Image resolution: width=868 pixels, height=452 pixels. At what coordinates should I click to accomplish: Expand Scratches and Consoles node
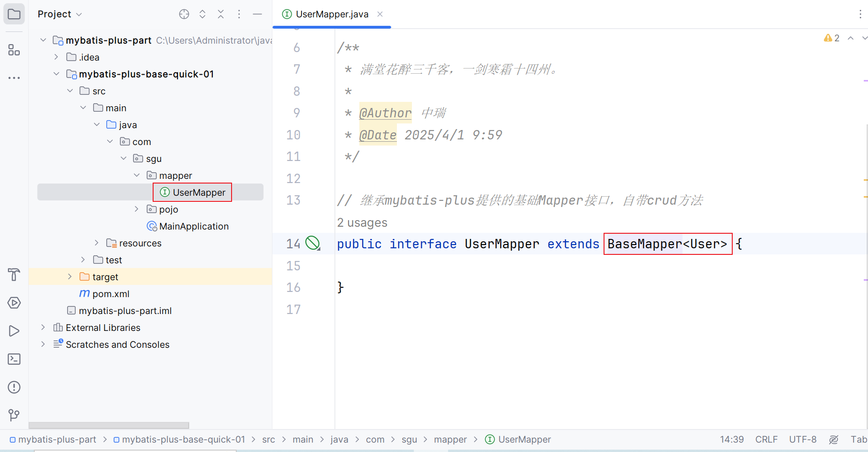pyautogui.click(x=43, y=345)
